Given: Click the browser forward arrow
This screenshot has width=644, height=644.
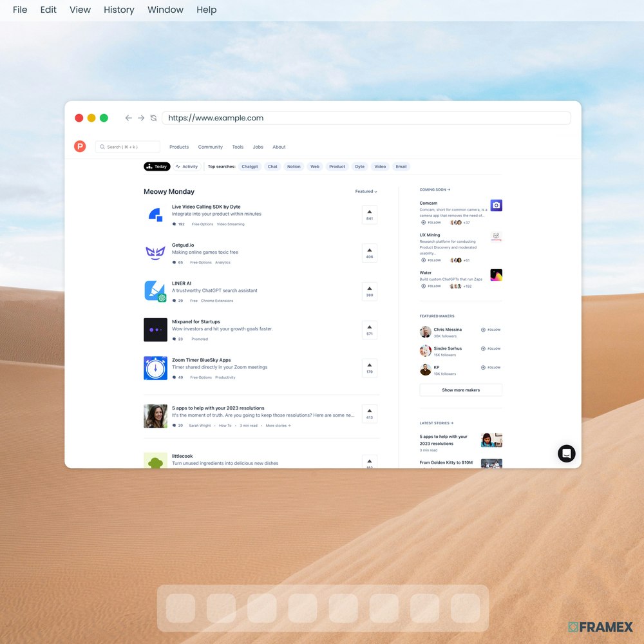Looking at the screenshot, I should coord(141,118).
